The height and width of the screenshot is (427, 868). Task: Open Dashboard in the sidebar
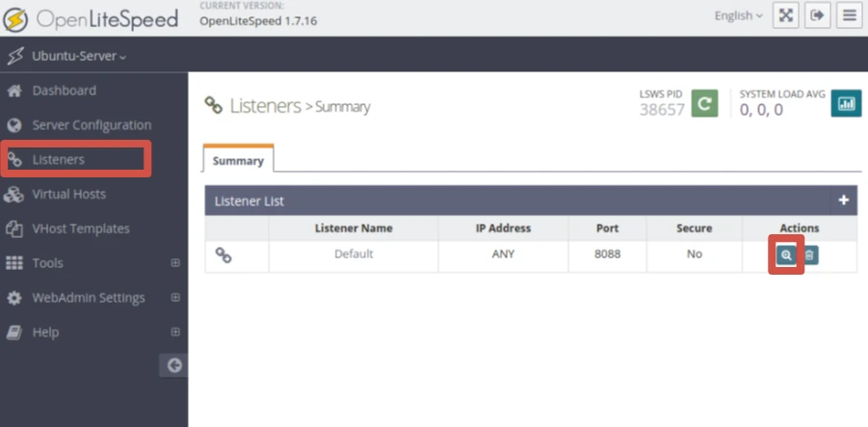click(x=64, y=91)
